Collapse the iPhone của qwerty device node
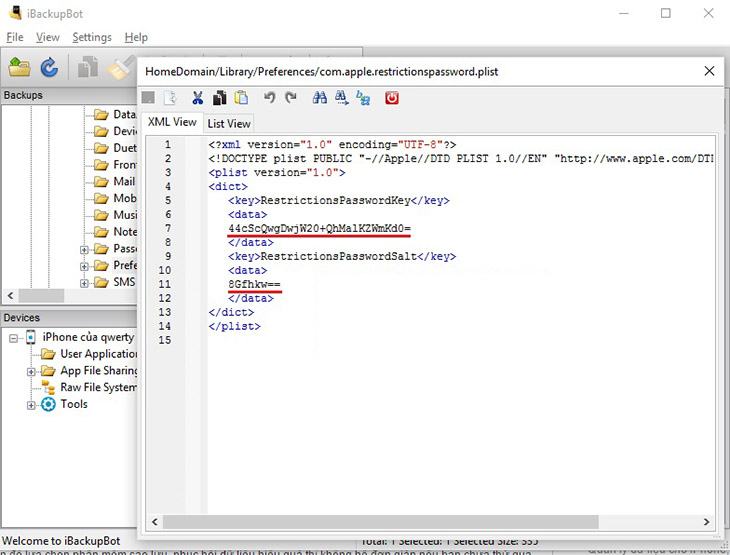 (14, 338)
